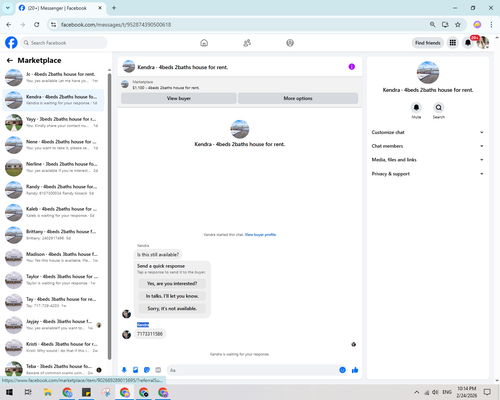Click the Search Facebook field
Viewport: 500px width, 400px height.
pyautogui.click(x=64, y=43)
